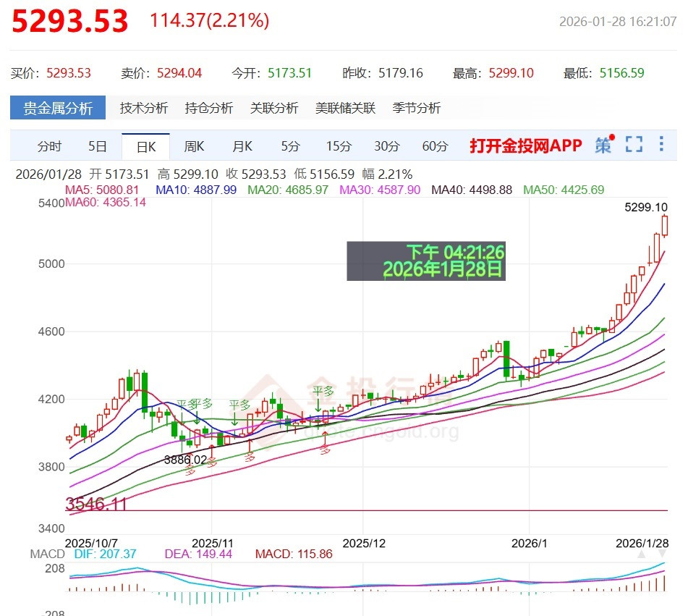Image resolution: width=688 pixels, height=616 pixels.
Task: Click the 2025/12 date axis label
Action: tap(364, 543)
